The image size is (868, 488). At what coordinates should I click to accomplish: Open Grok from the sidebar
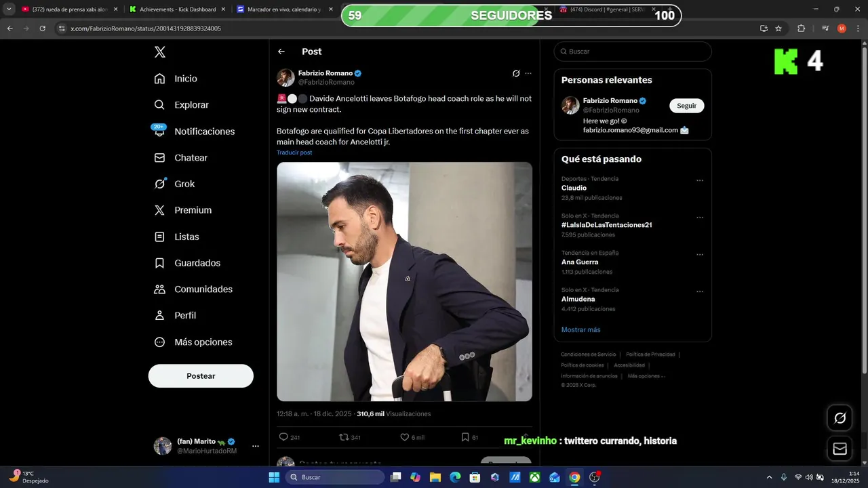click(x=174, y=184)
